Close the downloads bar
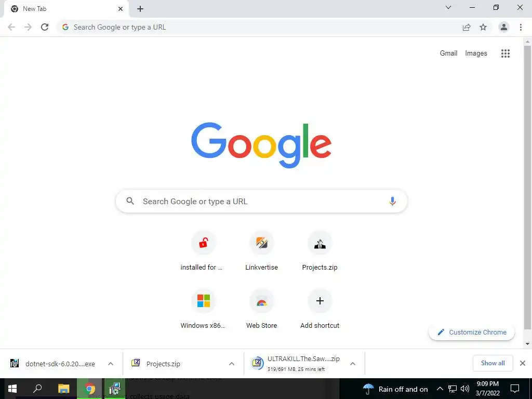The height and width of the screenshot is (399, 532). pos(523,363)
